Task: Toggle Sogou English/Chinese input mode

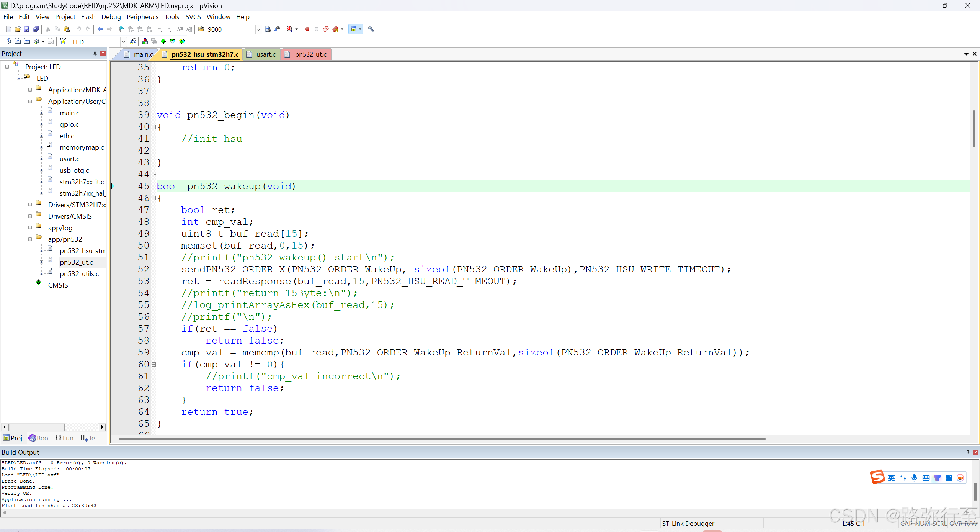Action: point(892,478)
